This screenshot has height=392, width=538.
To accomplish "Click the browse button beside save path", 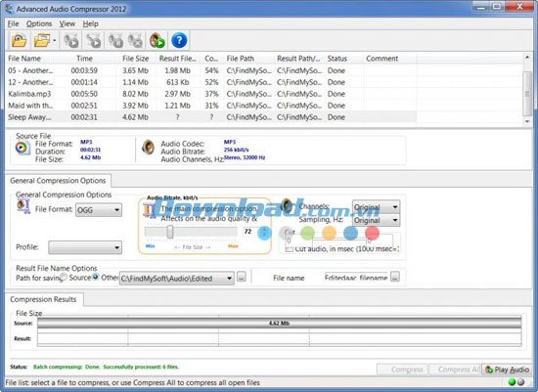I will [242, 277].
